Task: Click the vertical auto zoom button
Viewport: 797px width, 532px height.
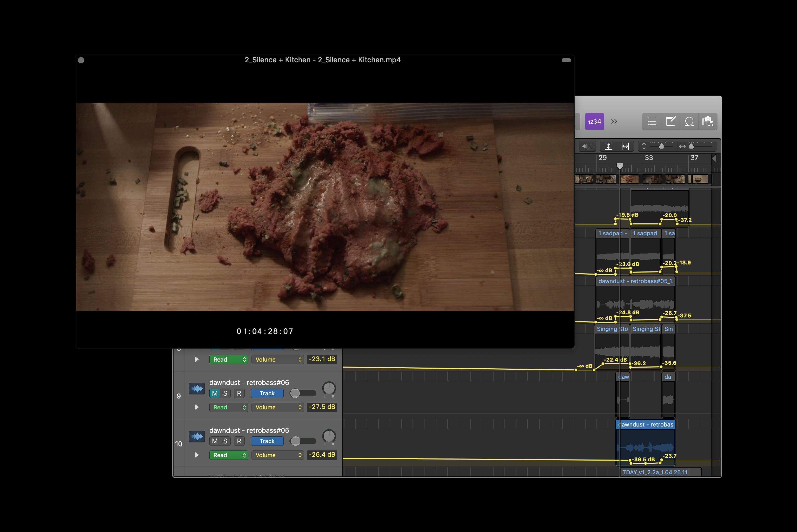Action: [x=609, y=146]
